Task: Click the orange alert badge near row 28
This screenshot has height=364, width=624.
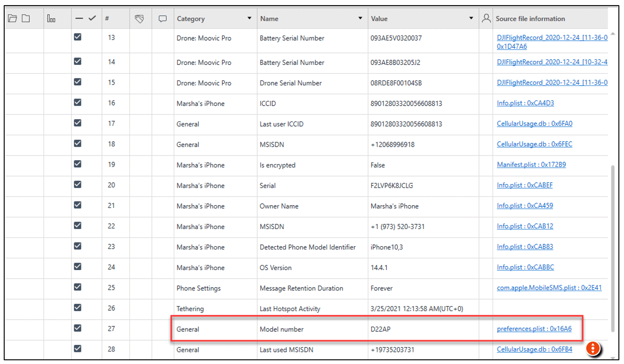Action: [593, 348]
